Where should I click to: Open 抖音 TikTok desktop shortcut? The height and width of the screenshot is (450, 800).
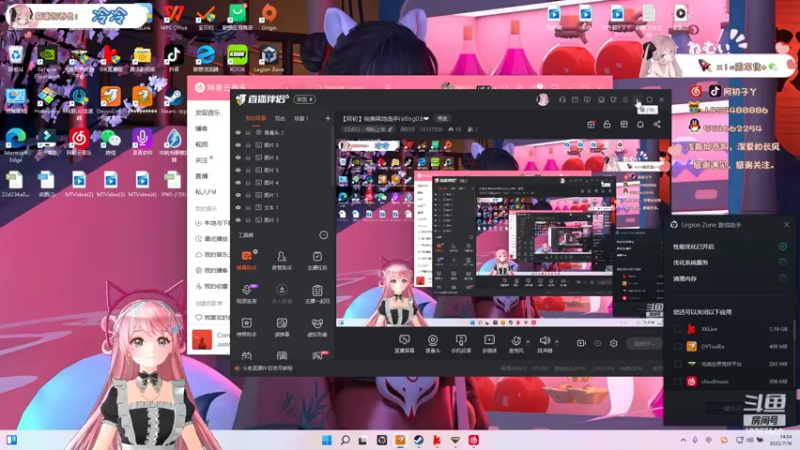tap(173, 59)
